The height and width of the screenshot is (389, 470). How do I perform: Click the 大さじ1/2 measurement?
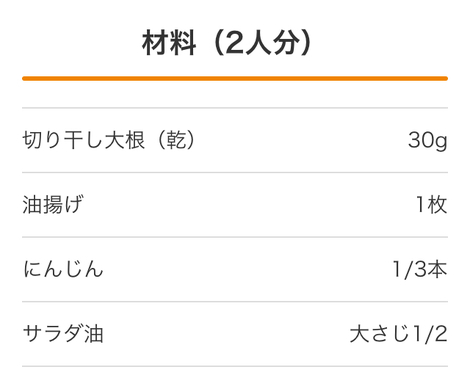tap(399, 334)
